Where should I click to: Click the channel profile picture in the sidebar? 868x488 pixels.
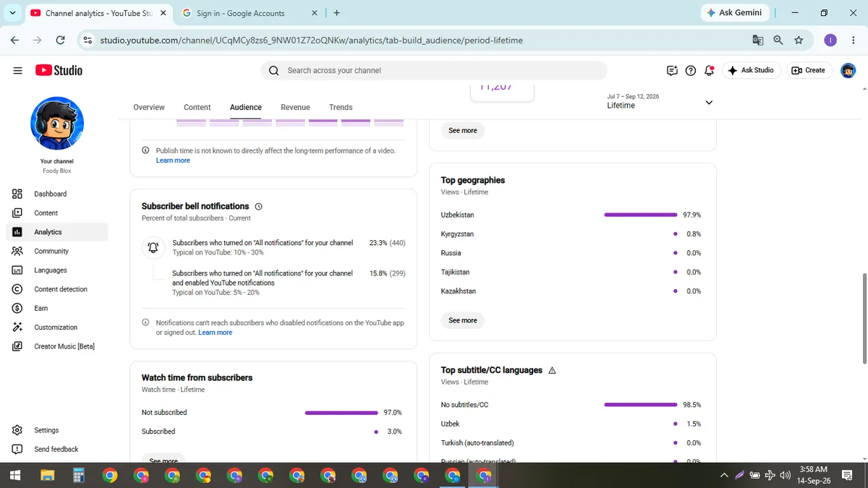coord(57,124)
